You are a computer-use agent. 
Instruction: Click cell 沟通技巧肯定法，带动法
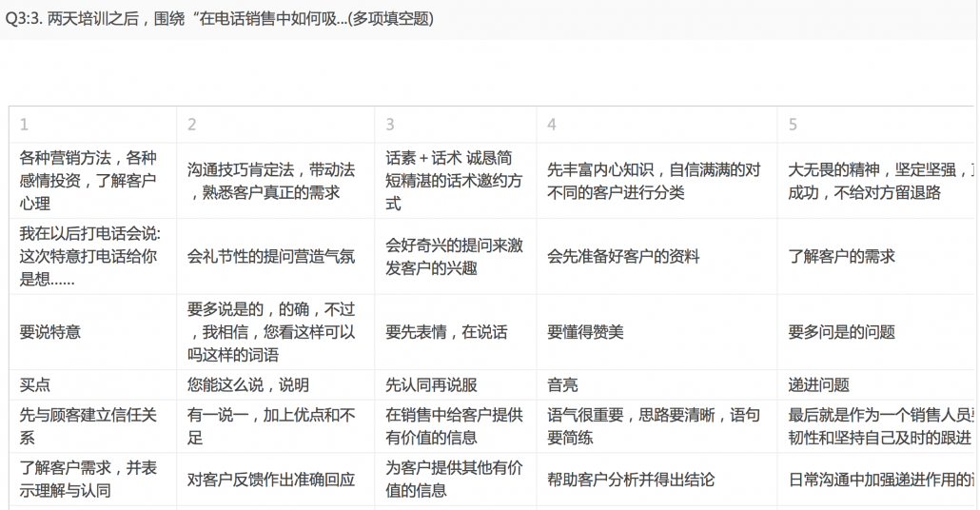[x=275, y=181]
